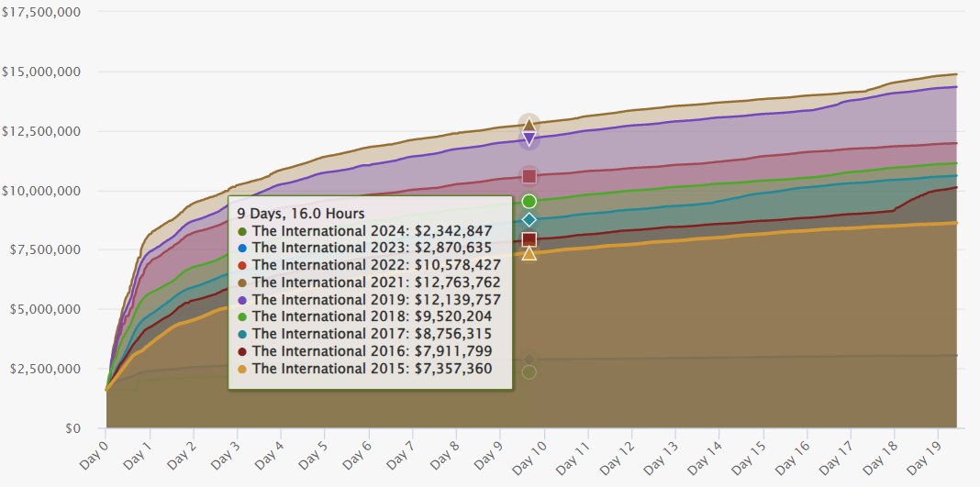Click 'The International 2018: $9,520,204' tooltip row
Viewport: 980px width, 487px height.
coord(365,317)
